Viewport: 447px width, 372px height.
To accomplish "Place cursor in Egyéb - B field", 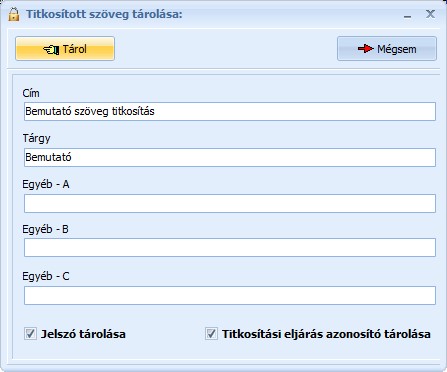I will 230,247.
